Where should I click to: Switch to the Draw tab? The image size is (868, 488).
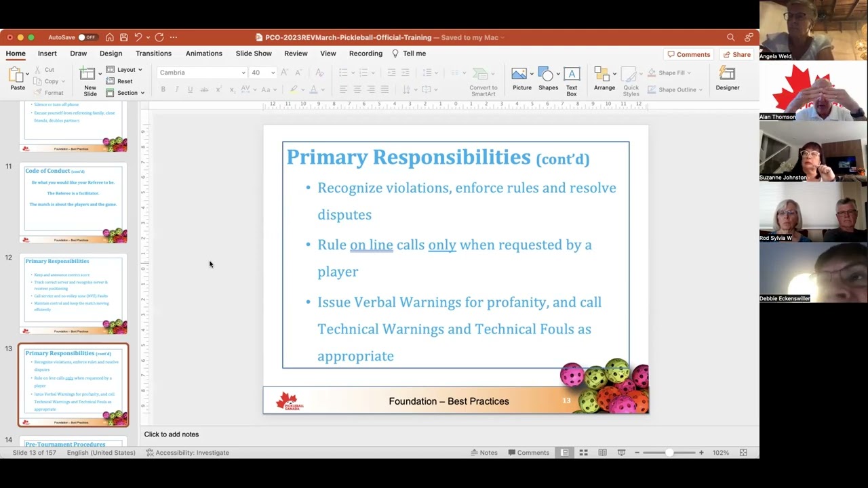click(x=79, y=54)
